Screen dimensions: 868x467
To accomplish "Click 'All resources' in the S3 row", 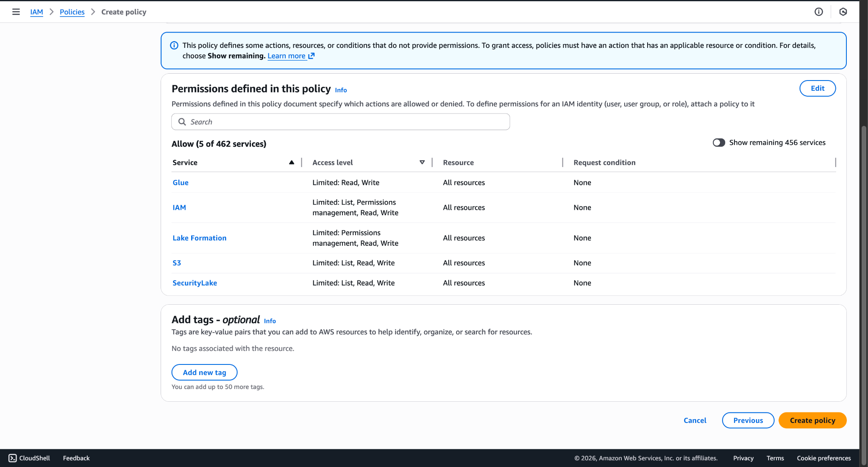I will click(464, 263).
